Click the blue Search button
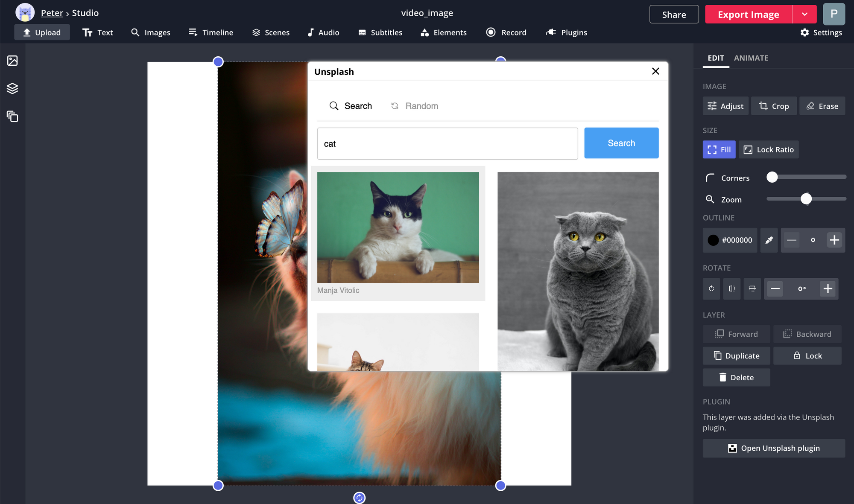Image resolution: width=854 pixels, height=504 pixels. (621, 143)
